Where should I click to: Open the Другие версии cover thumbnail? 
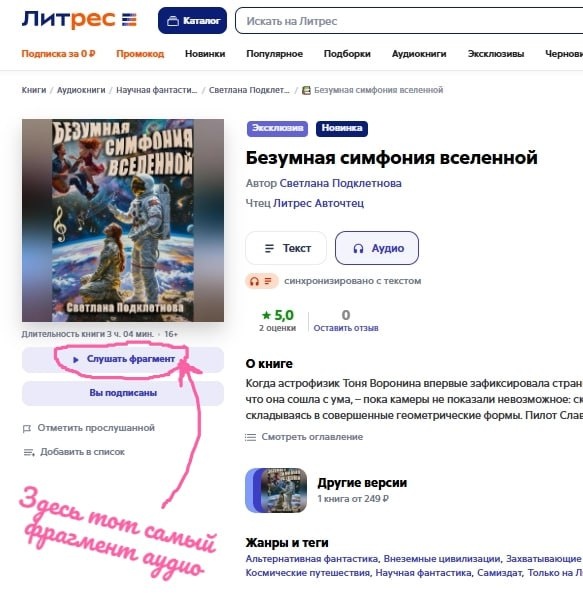click(276, 491)
